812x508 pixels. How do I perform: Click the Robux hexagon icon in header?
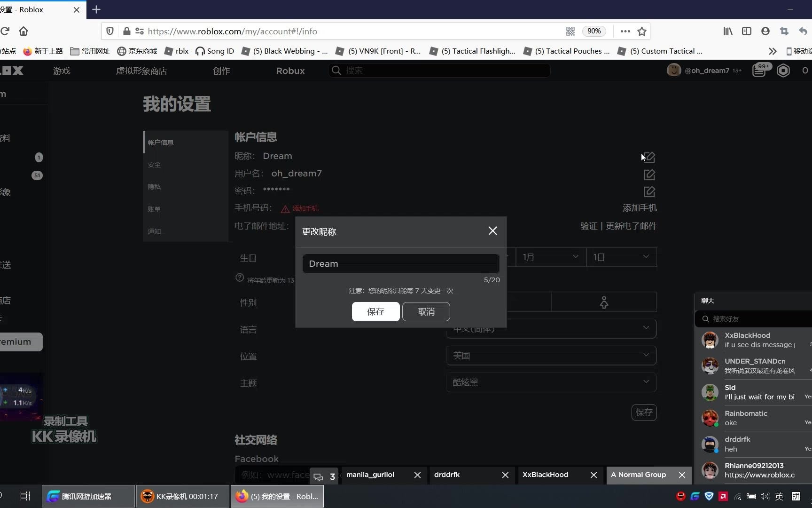[783, 71]
